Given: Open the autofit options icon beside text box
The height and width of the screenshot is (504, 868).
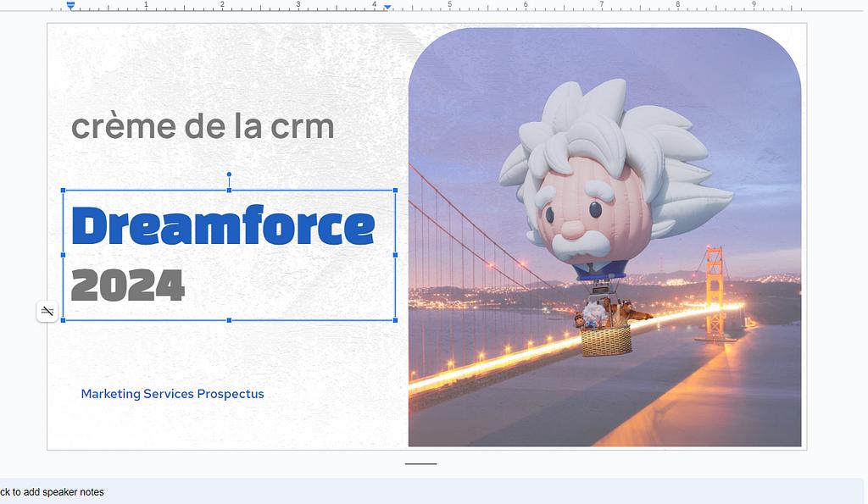Looking at the screenshot, I should [47, 312].
